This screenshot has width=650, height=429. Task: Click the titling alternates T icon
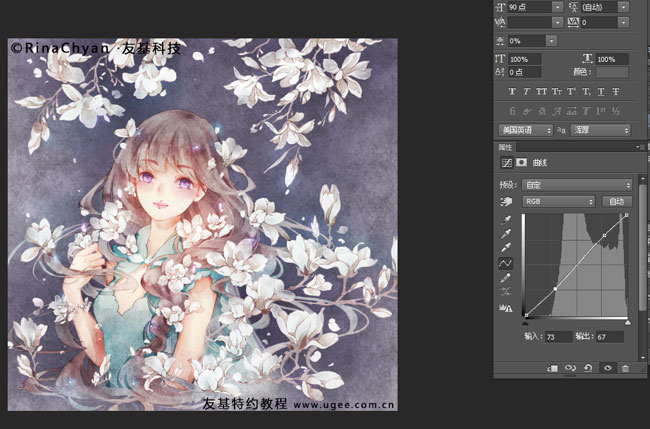pos(586,111)
